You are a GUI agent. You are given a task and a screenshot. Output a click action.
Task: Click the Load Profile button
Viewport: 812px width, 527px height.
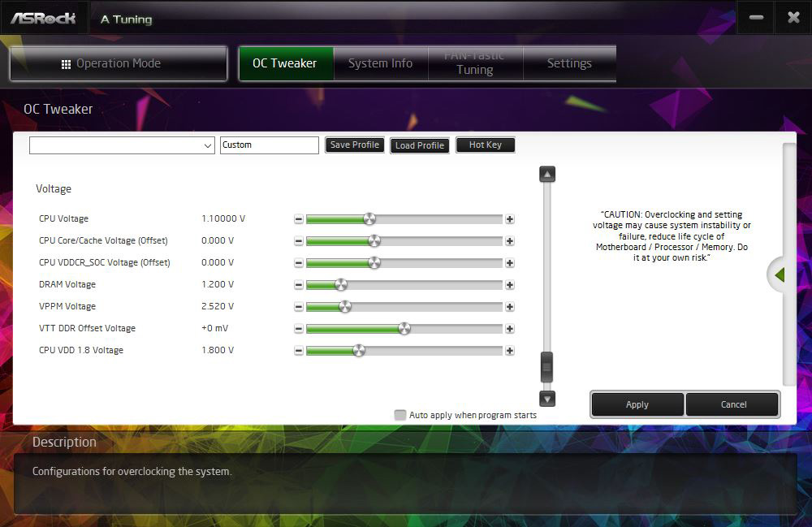point(420,145)
